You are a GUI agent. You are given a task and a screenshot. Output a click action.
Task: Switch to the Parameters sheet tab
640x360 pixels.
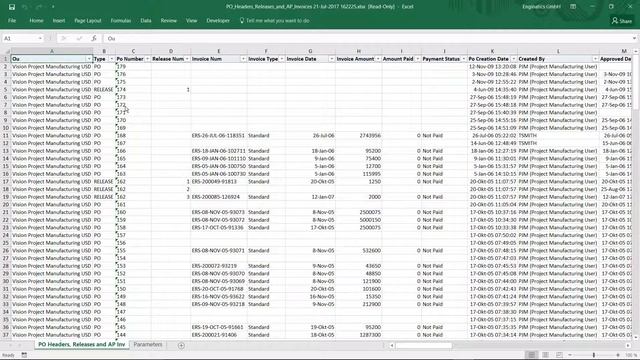point(148,344)
